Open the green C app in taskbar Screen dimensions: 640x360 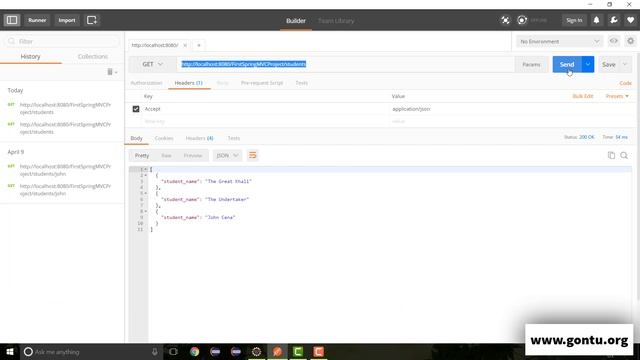click(x=298, y=351)
